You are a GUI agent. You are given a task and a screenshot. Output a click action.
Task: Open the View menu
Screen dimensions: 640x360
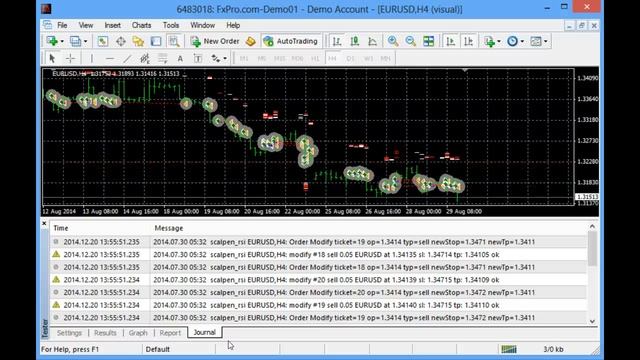tap(86, 25)
